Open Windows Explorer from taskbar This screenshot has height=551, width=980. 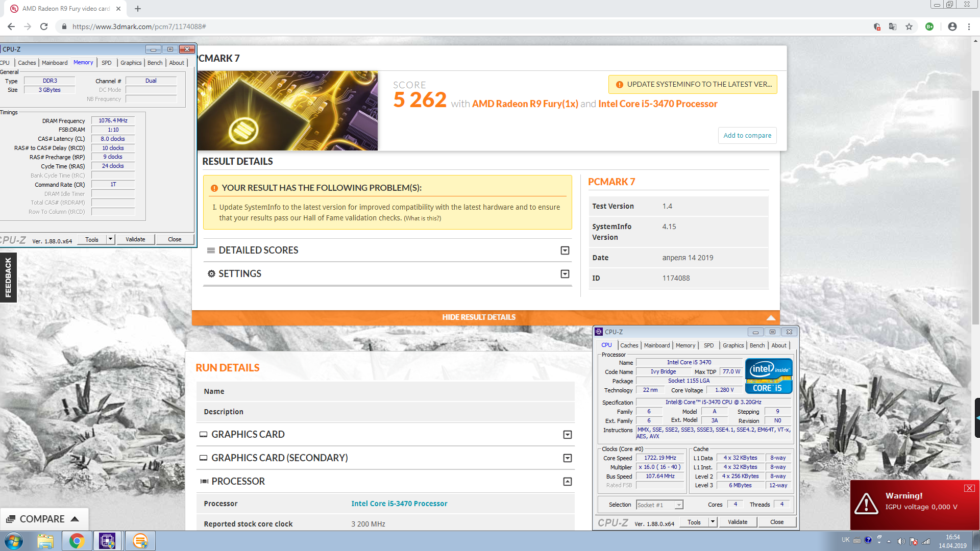45,541
